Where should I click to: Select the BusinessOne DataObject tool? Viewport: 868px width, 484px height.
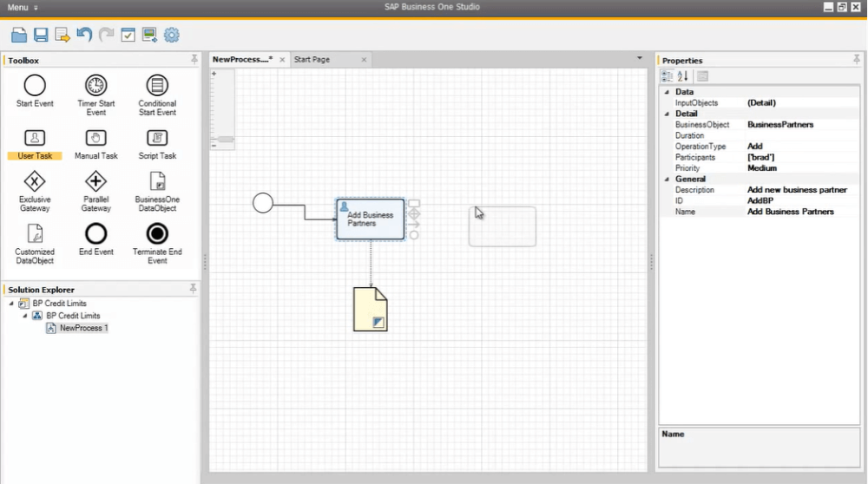pyautogui.click(x=157, y=192)
